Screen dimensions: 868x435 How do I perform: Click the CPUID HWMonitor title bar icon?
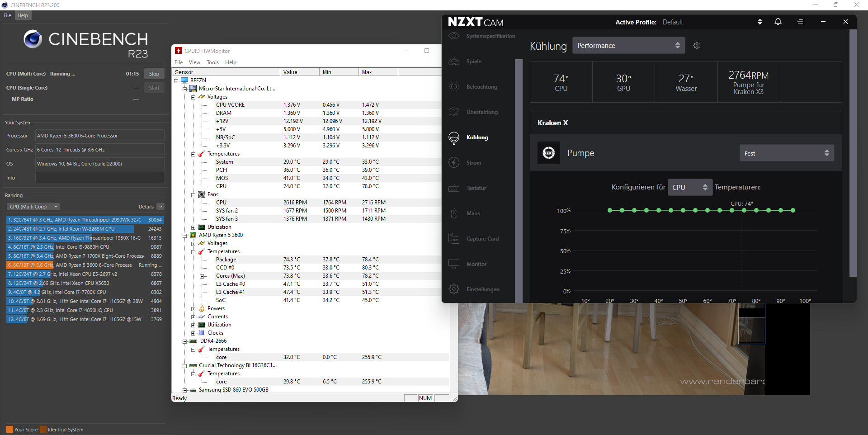tap(179, 51)
